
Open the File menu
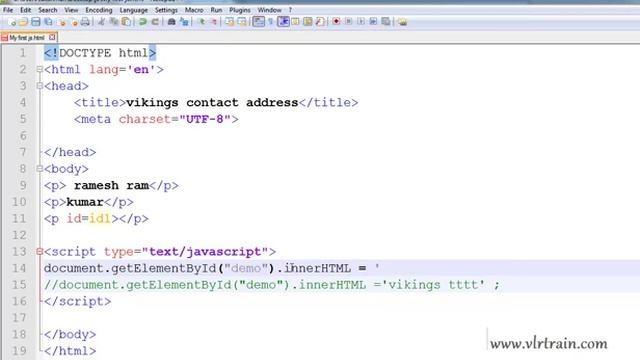8,10
